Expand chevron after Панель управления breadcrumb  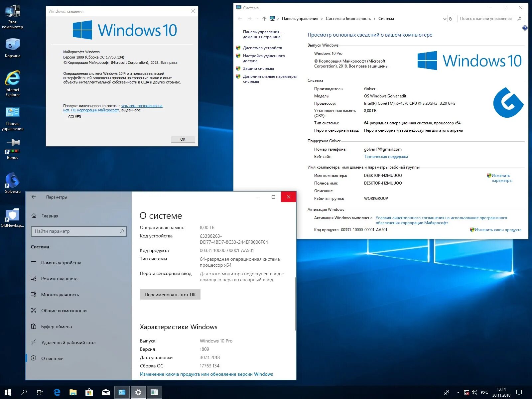coord(322,19)
